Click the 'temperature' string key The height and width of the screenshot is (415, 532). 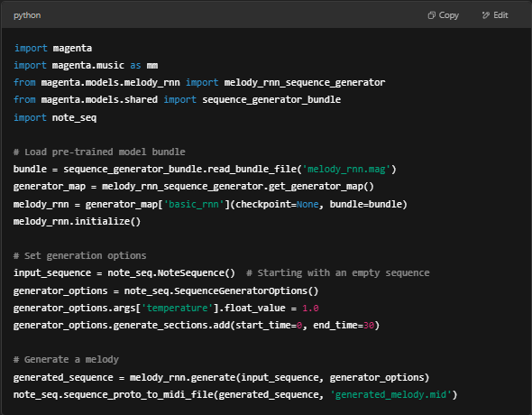[177, 308]
